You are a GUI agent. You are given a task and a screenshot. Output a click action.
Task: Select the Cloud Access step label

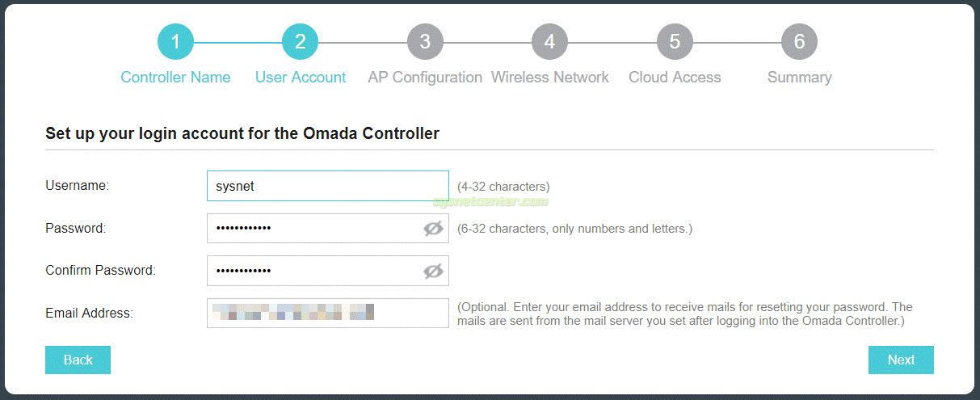[675, 78]
